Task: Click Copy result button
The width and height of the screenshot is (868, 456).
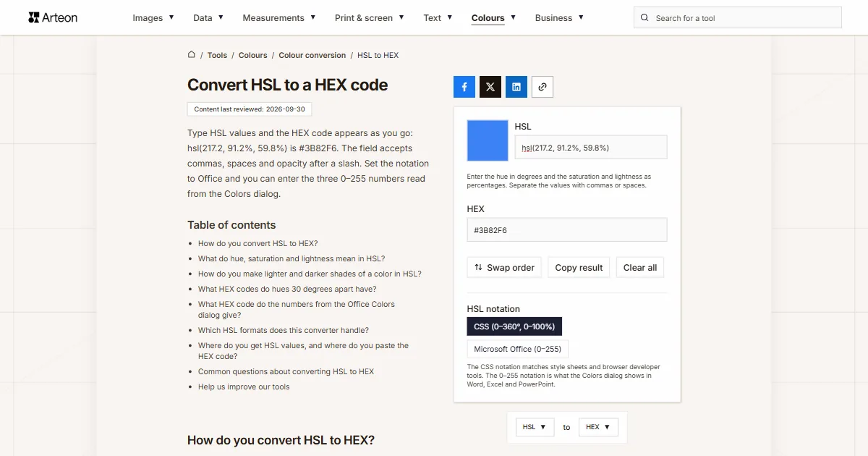Action: tap(579, 267)
